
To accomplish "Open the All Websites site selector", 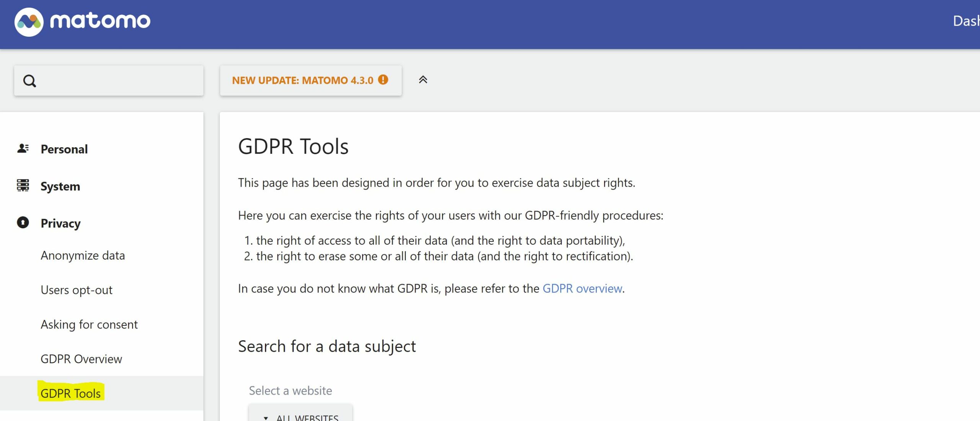I will coord(301,417).
